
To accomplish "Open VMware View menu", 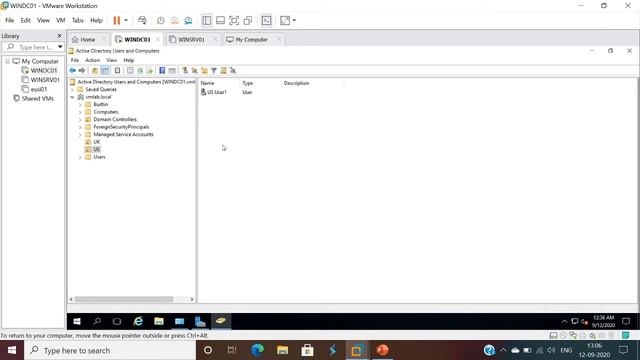I will click(x=43, y=20).
